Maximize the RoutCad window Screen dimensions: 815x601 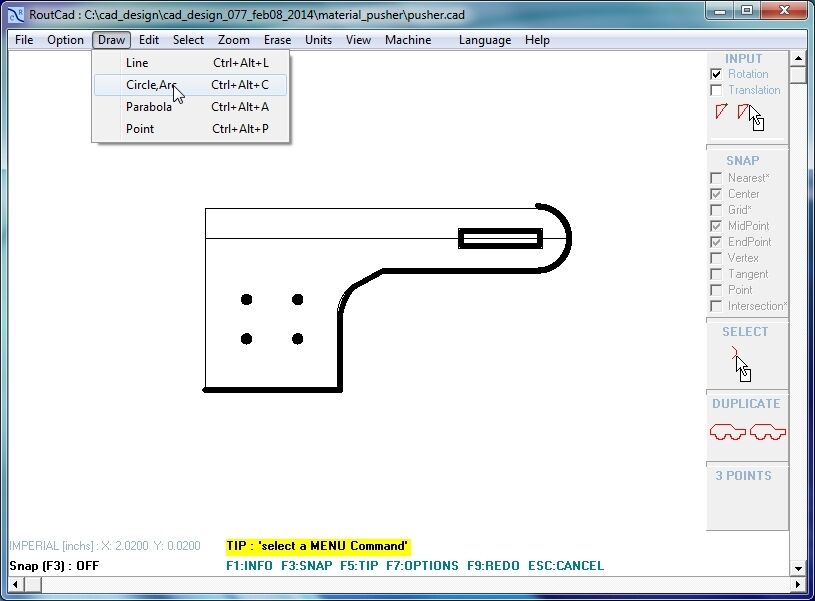tap(747, 11)
